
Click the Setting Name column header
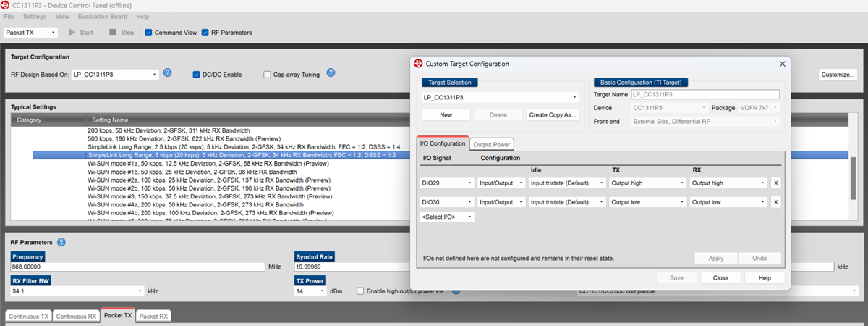coord(110,120)
